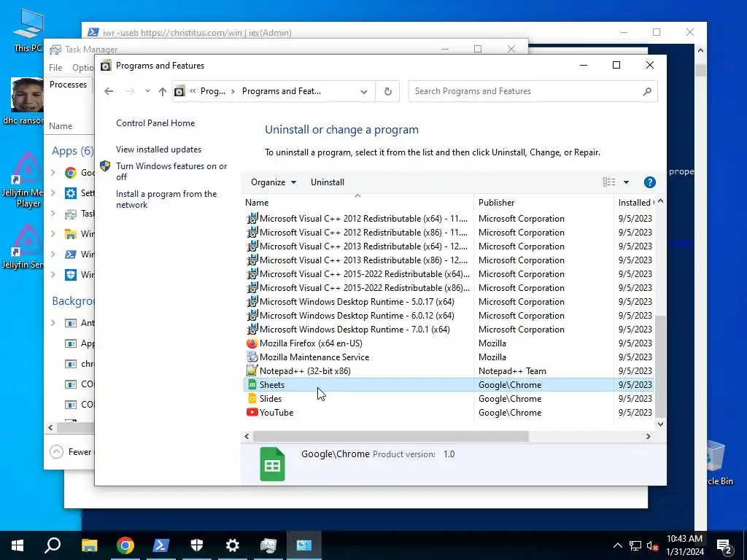Open the recent locations dropdown arrow
Image resolution: width=747 pixels, height=560 pixels.
147,91
